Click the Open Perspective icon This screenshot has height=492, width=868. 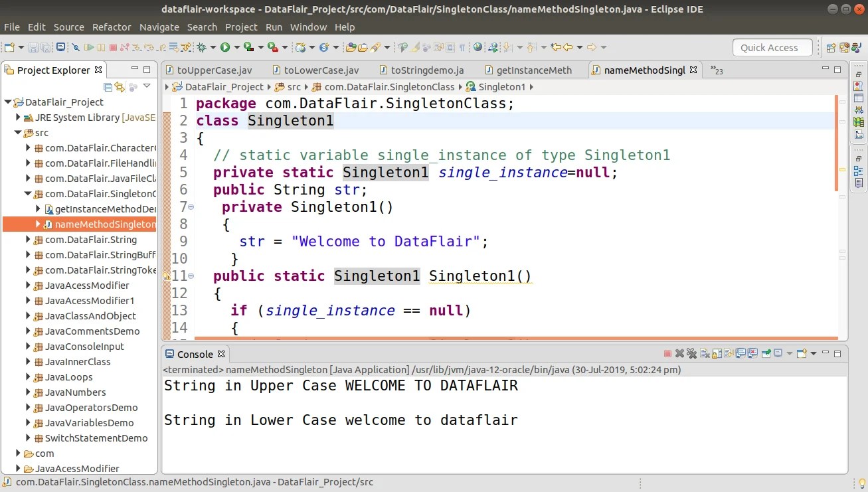pyautogui.click(x=831, y=48)
